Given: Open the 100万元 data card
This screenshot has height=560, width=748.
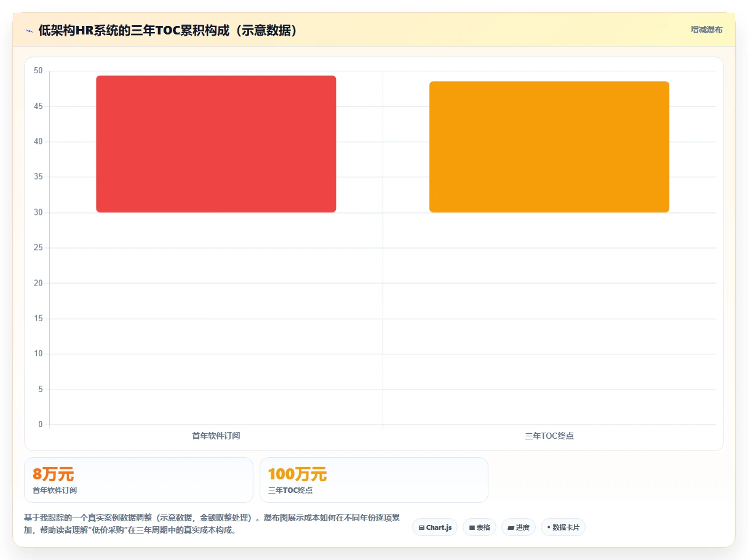Looking at the screenshot, I should pos(374,480).
